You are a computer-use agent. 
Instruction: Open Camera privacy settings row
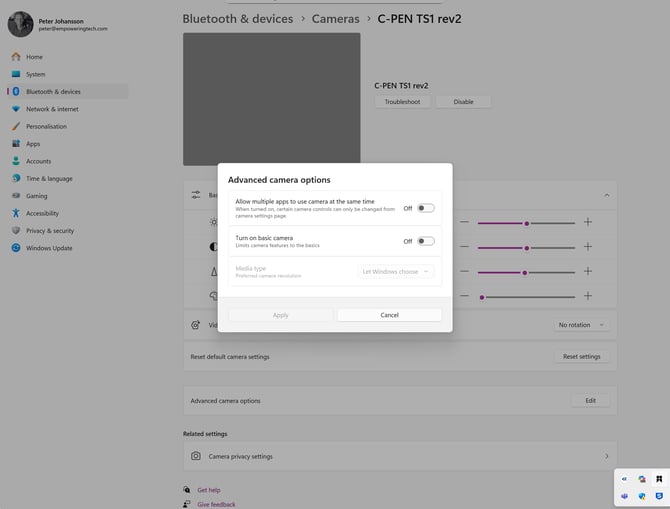400,456
